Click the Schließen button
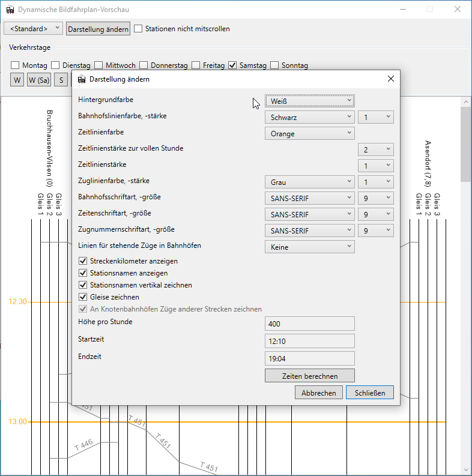 point(370,393)
